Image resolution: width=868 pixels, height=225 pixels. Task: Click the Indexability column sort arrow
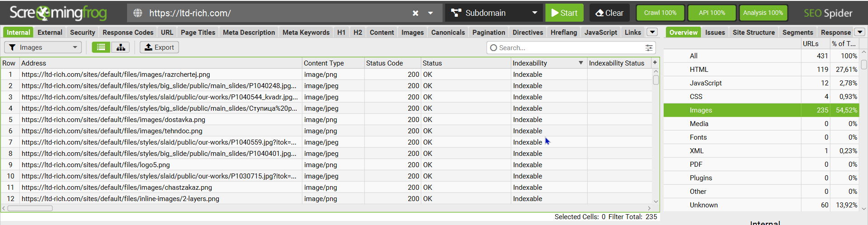tap(581, 63)
